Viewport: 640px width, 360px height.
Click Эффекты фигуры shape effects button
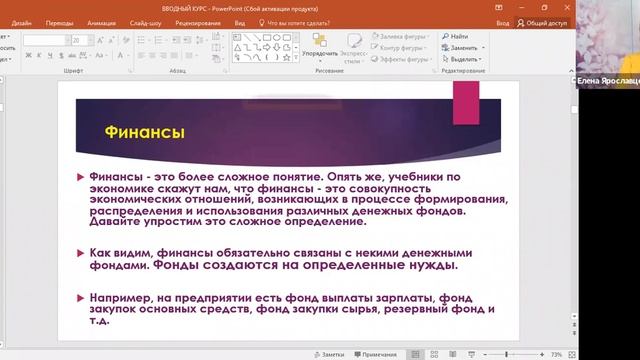point(402,59)
